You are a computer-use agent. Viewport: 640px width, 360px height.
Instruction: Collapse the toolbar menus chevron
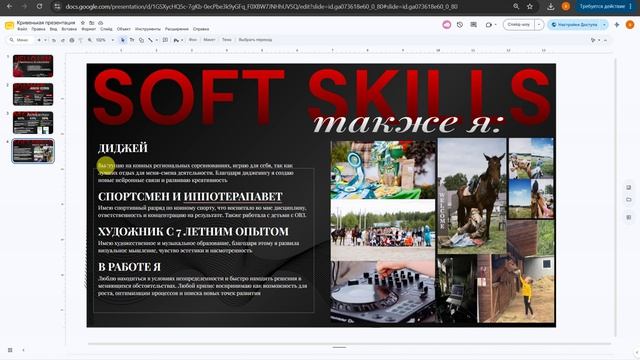605,40
